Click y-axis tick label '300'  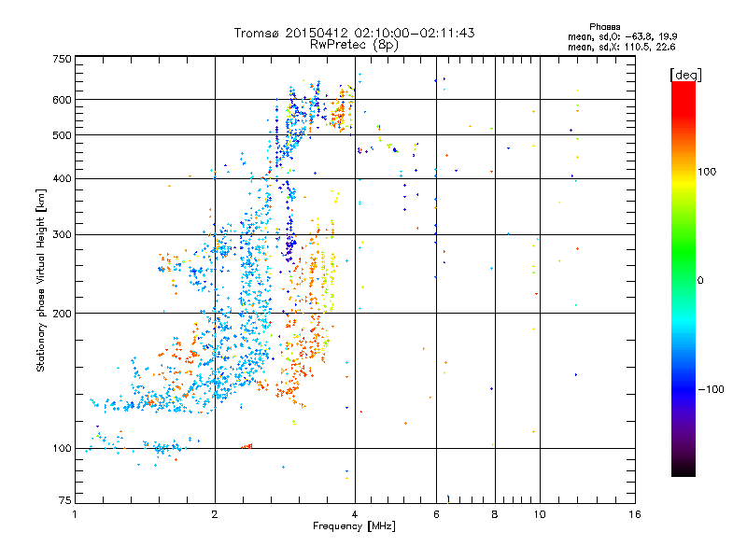pyautogui.click(x=62, y=234)
